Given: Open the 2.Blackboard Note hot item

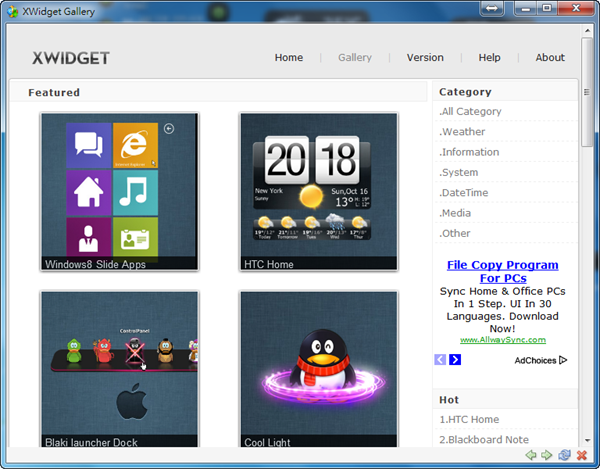Looking at the screenshot, I should point(484,440).
